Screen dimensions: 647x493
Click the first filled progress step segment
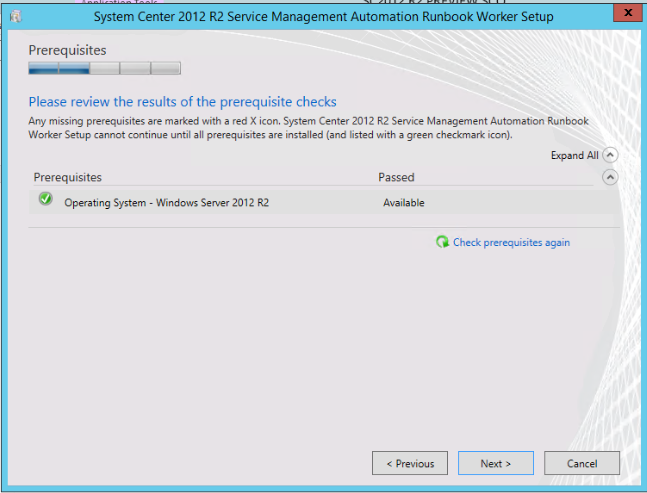coord(43,68)
